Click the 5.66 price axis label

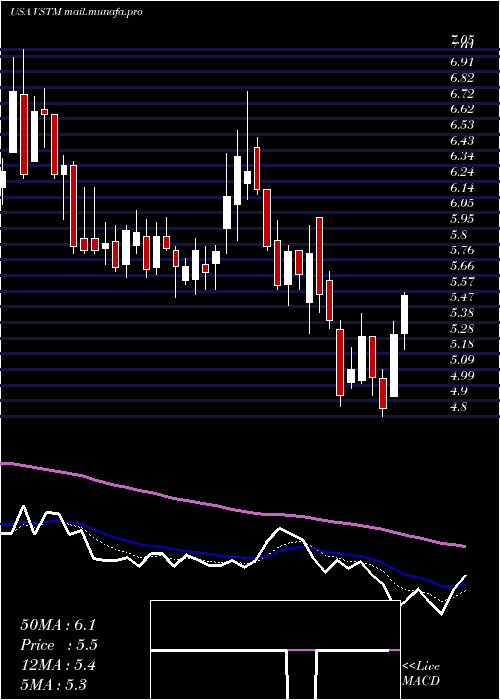pos(462,266)
